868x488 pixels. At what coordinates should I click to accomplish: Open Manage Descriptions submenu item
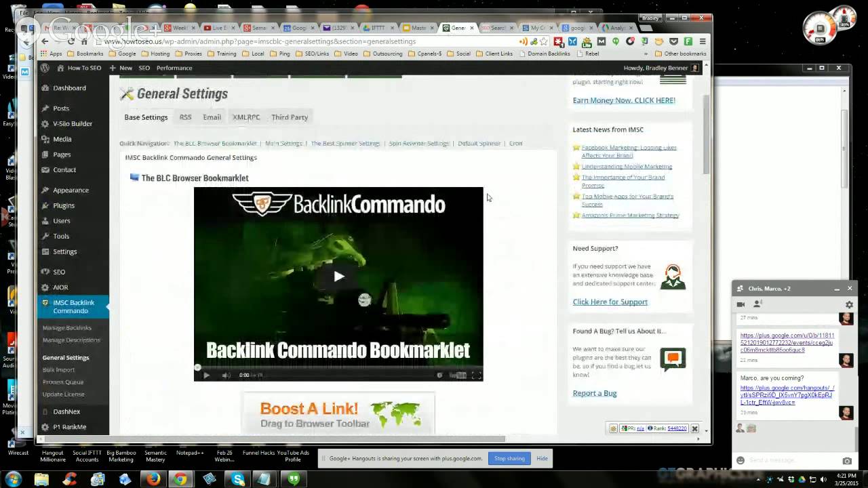point(71,340)
